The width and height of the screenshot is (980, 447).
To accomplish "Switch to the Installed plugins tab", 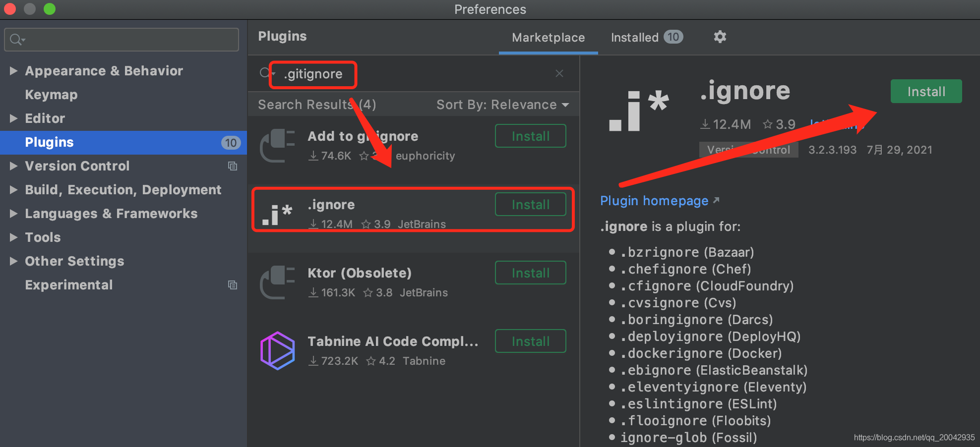I will [x=646, y=38].
